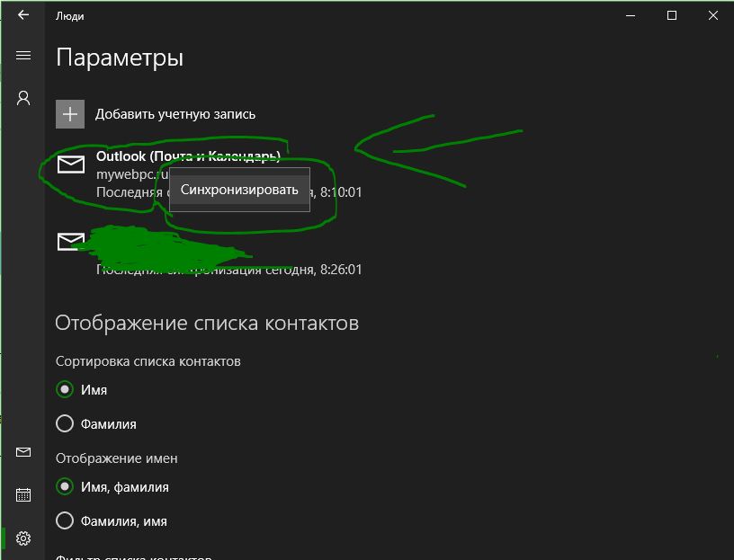734x560 pixels.
Task: Select Имя, фамилия name display option
Action: [65, 486]
